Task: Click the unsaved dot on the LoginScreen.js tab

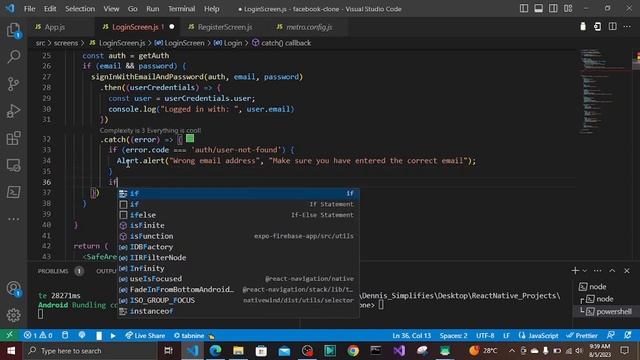Action: click(x=172, y=27)
